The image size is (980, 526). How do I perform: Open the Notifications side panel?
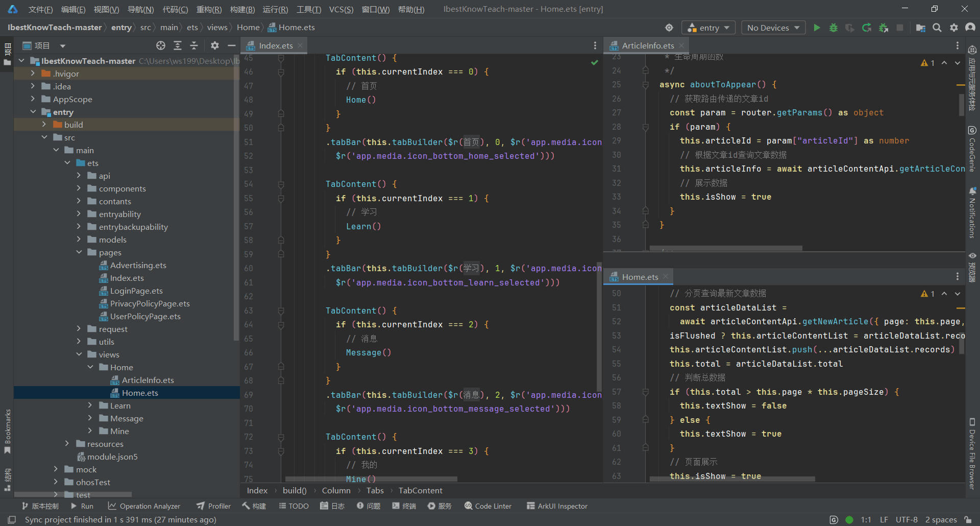(972, 213)
